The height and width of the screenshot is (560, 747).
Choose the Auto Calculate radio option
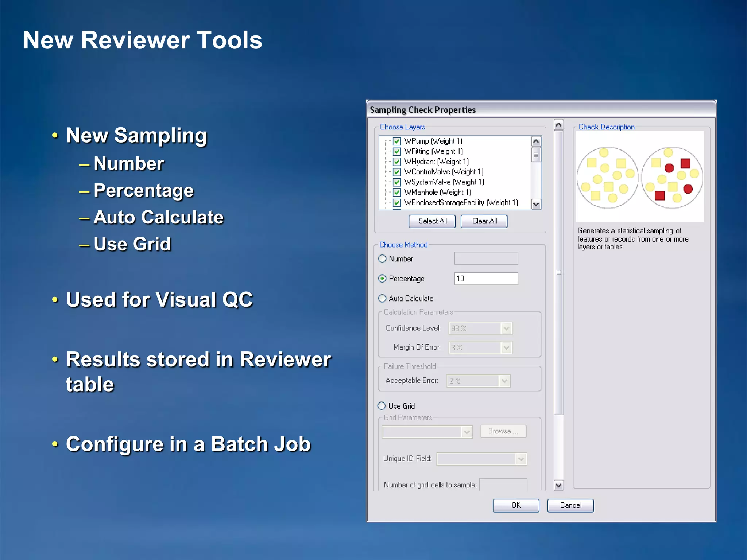[382, 298]
